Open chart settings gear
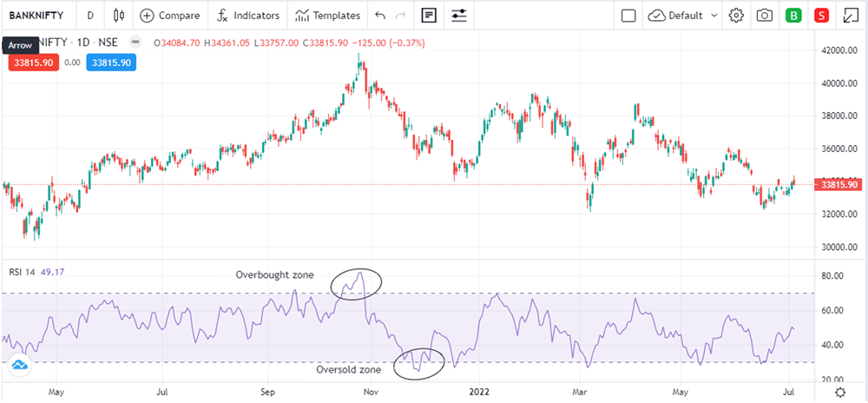868x403 pixels. click(736, 16)
